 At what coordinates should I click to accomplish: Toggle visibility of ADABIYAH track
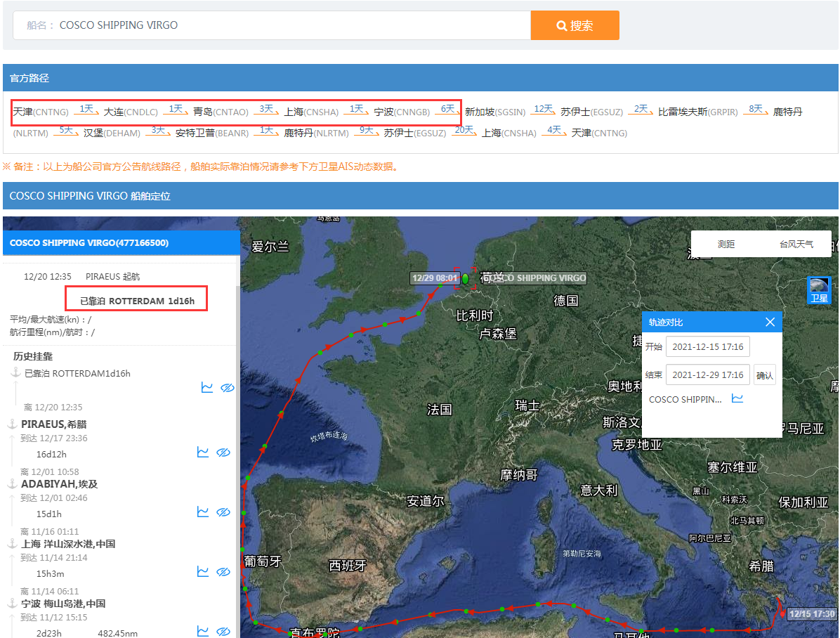point(223,512)
